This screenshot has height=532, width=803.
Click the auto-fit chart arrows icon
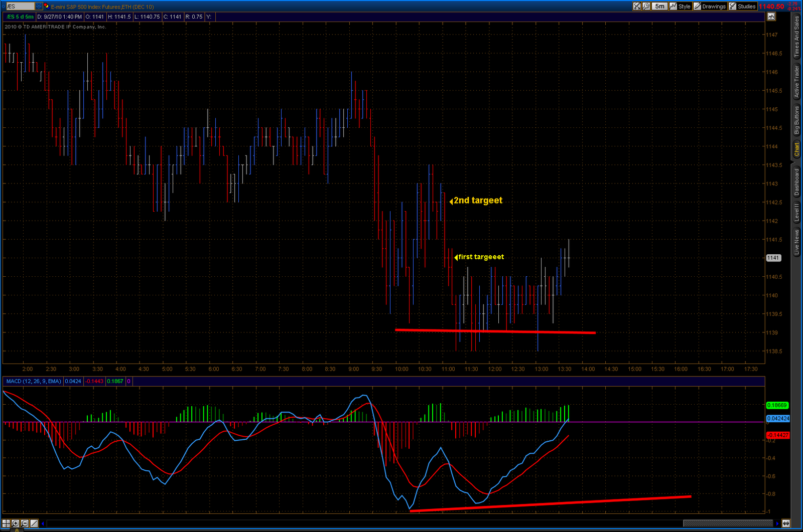pos(785,523)
